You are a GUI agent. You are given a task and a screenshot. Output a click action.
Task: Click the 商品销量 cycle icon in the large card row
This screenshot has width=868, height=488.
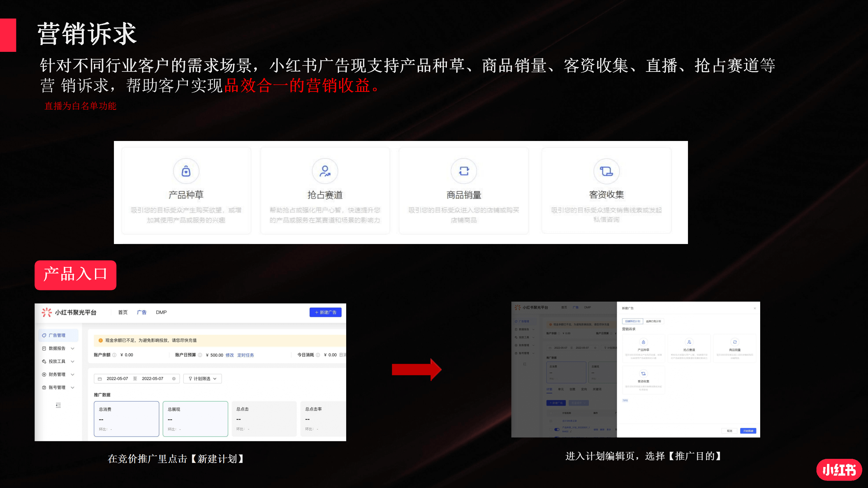tap(464, 171)
